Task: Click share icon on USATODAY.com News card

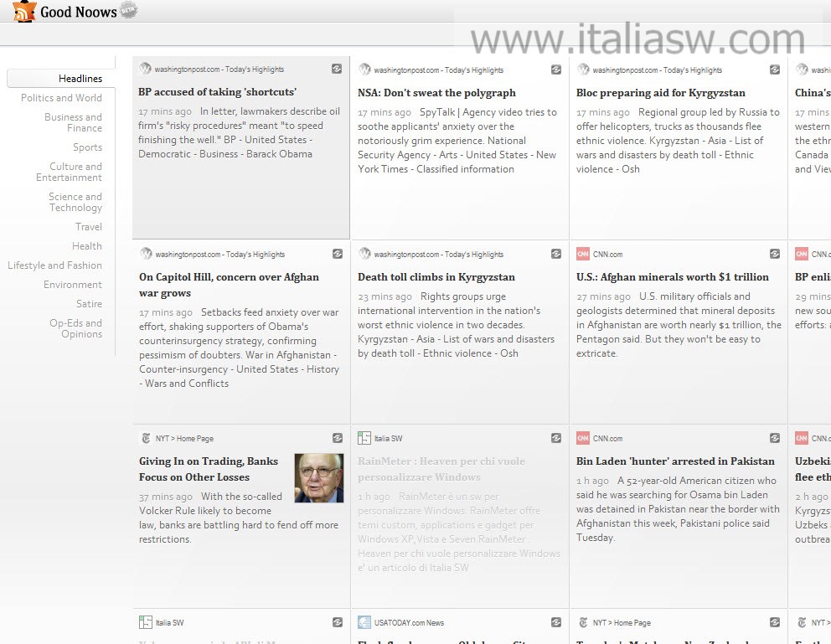Action: click(x=556, y=622)
